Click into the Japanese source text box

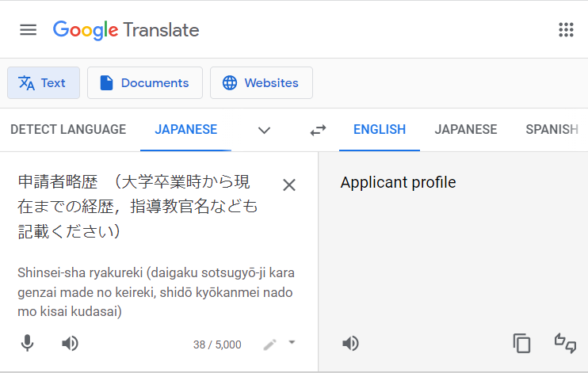pos(138,206)
